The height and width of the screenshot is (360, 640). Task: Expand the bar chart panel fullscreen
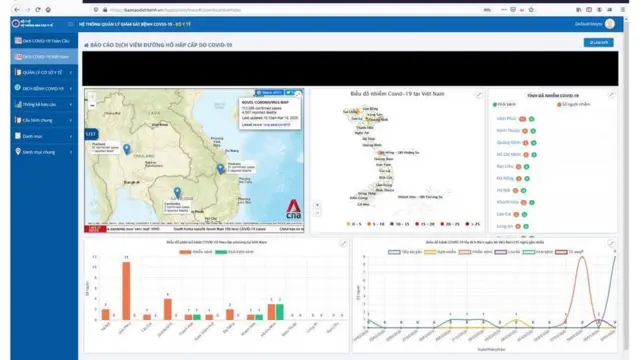[343, 243]
